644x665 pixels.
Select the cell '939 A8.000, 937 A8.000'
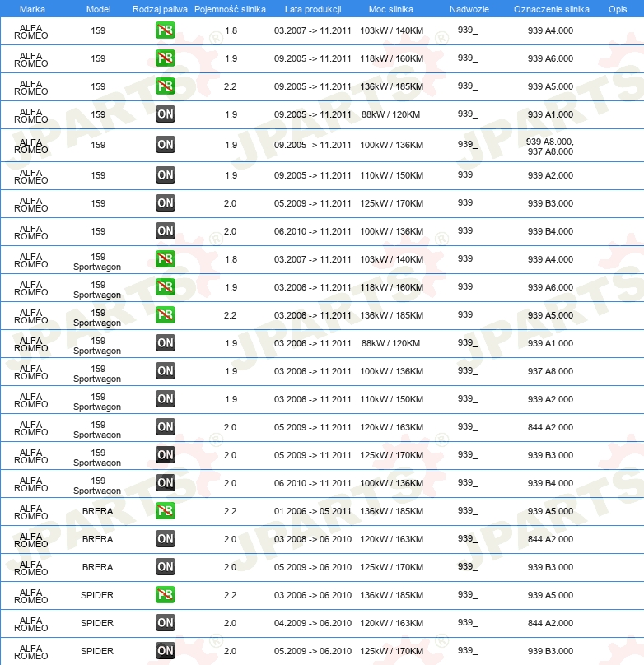[x=550, y=146]
